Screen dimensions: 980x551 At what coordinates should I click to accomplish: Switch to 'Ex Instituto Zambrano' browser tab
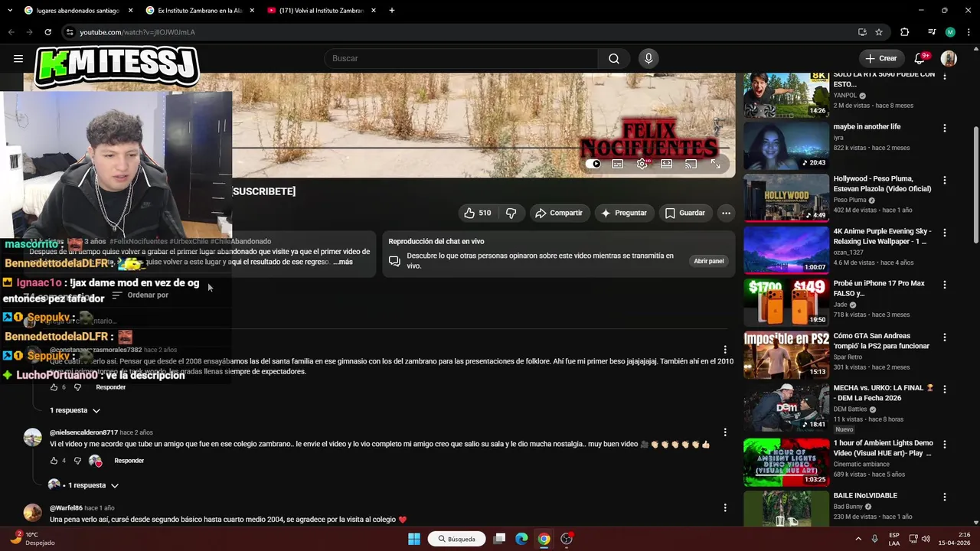click(x=199, y=11)
